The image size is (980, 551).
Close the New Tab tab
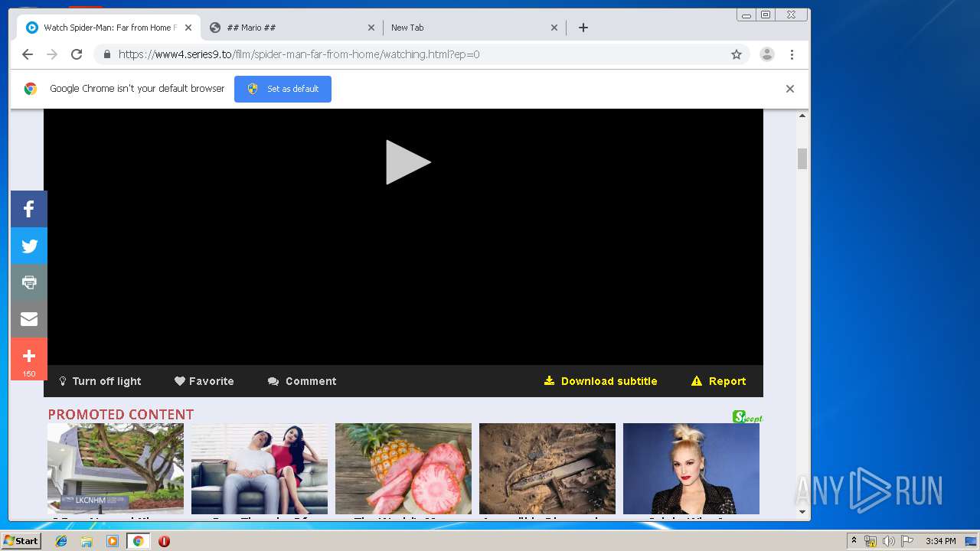(x=554, y=28)
